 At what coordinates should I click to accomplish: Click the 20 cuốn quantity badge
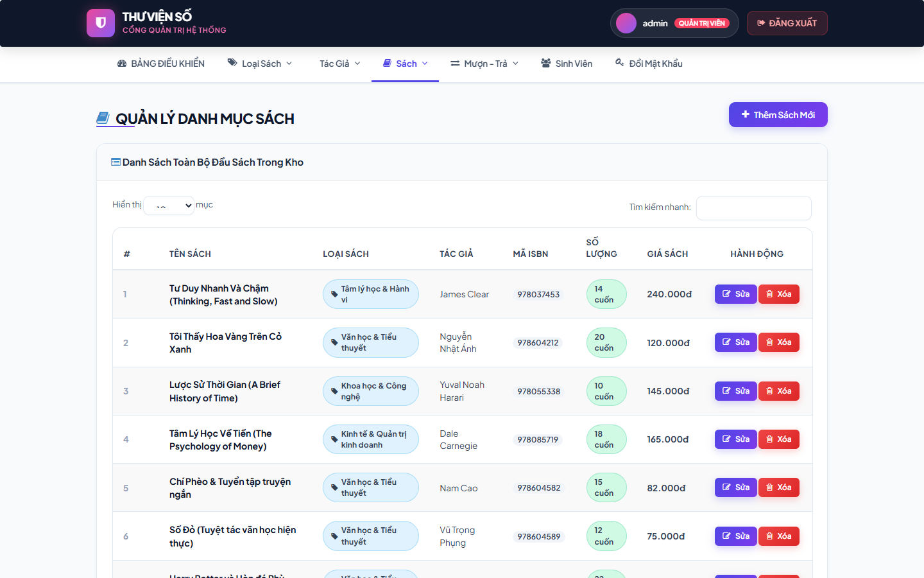coord(606,342)
